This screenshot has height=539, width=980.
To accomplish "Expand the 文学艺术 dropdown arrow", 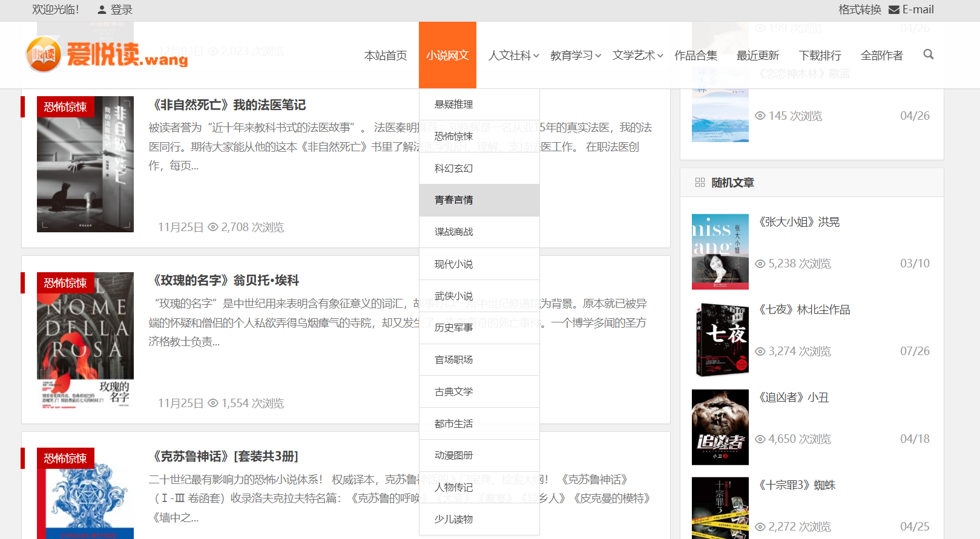I will tap(660, 56).
